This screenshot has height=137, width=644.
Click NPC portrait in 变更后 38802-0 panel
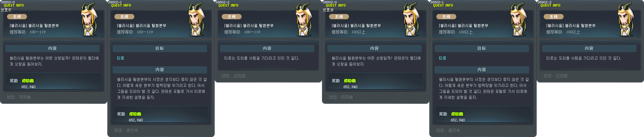coord(411,19)
